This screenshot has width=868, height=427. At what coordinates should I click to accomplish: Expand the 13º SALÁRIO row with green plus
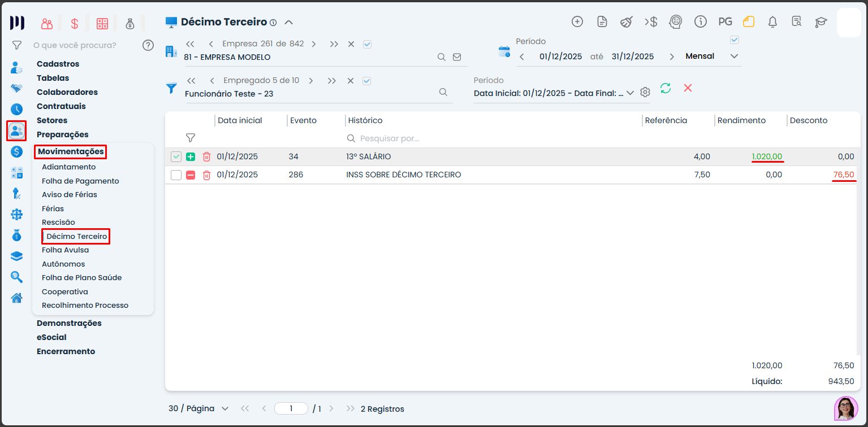[x=191, y=156]
